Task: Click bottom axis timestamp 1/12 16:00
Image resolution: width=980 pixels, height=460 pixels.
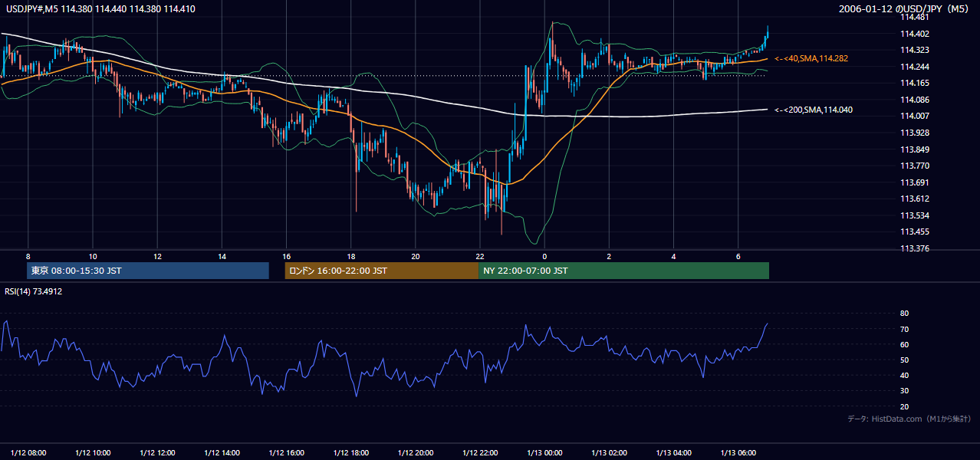Action: coord(286,452)
